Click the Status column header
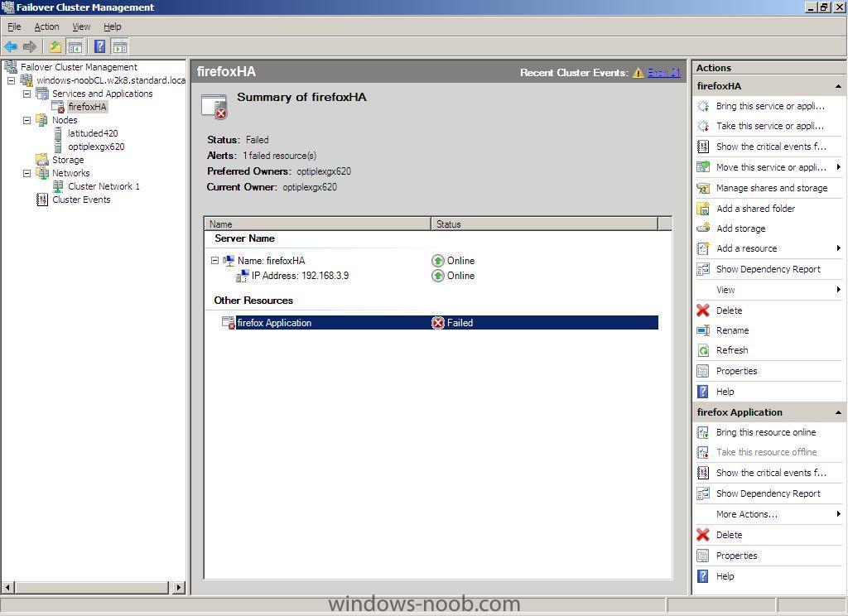The width and height of the screenshot is (848, 616). (545, 224)
